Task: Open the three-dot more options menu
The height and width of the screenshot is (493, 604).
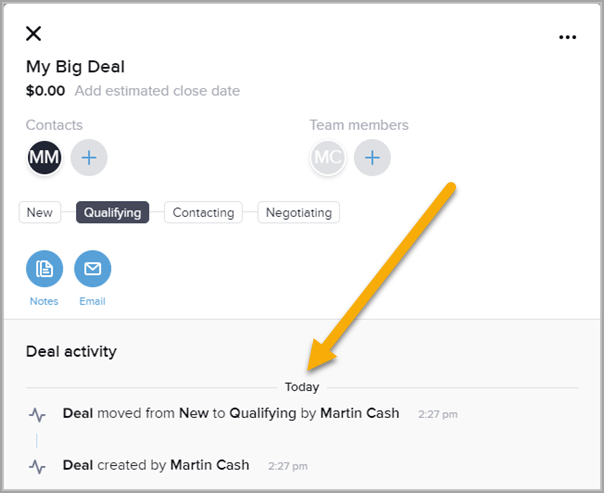Action: [x=568, y=37]
